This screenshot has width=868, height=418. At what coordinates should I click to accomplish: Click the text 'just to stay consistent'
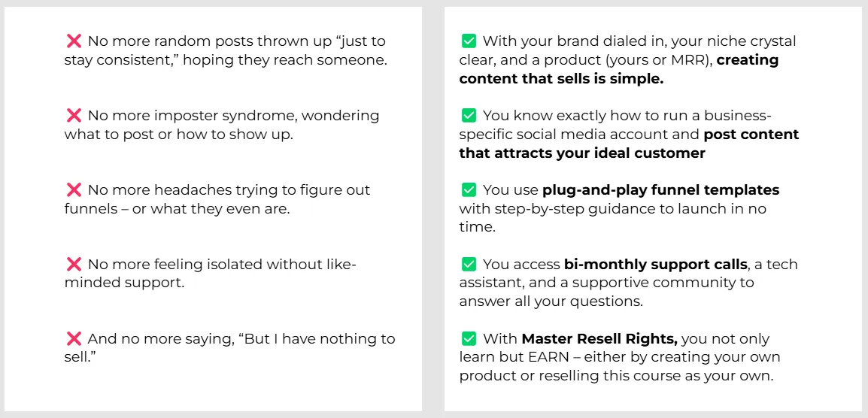click(226, 50)
